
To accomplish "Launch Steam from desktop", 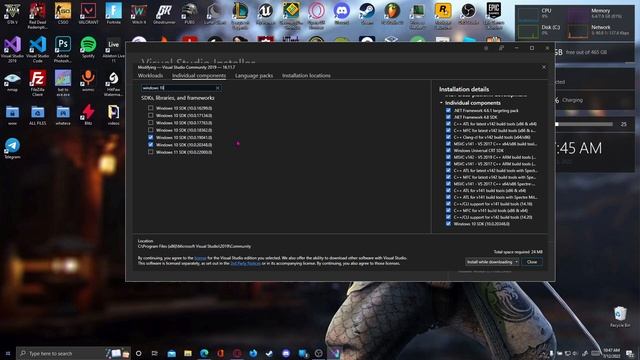I will [x=367, y=13].
